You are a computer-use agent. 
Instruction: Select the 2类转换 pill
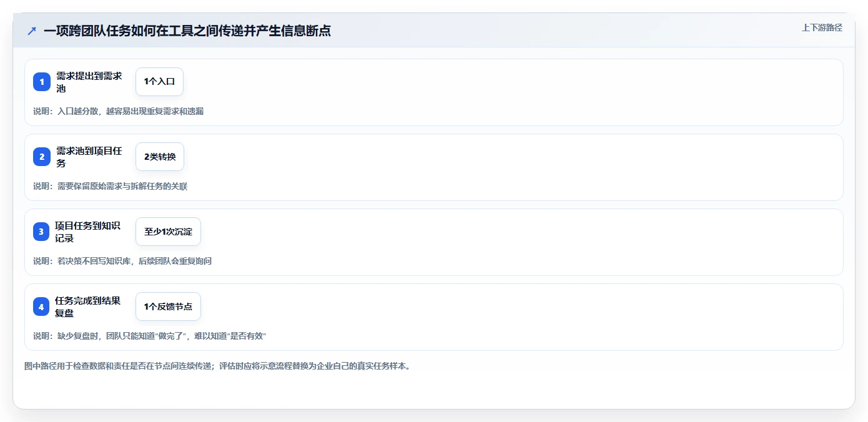click(160, 157)
